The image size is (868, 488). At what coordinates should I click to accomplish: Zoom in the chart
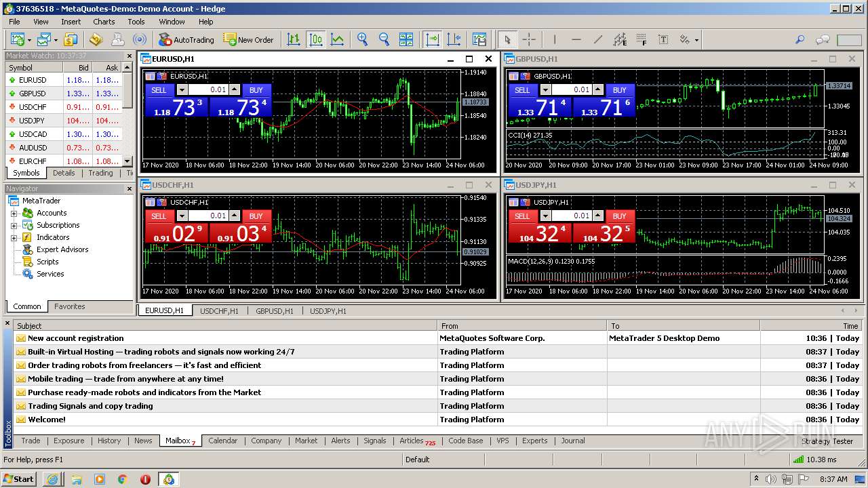(363, 39)
